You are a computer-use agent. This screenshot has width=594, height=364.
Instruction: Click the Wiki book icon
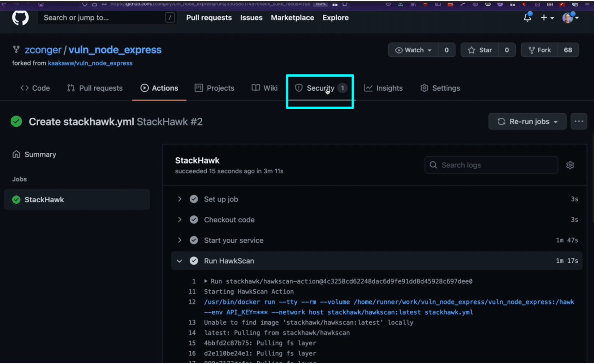point(256,88)
